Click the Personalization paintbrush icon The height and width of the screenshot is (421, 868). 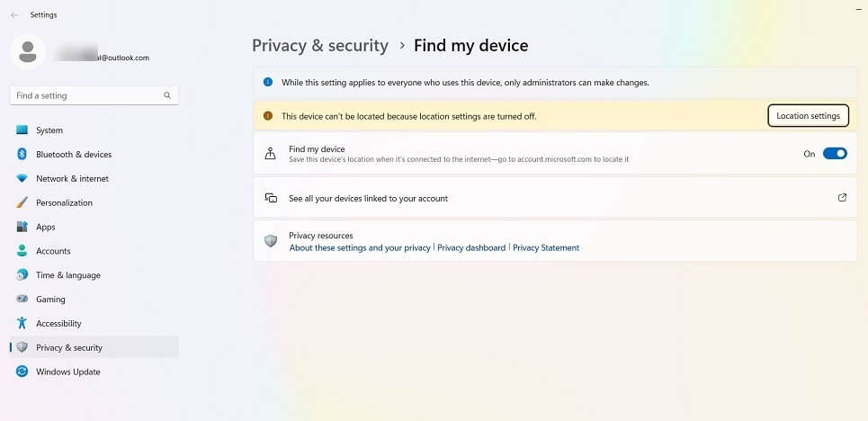[x=22, y=202]
